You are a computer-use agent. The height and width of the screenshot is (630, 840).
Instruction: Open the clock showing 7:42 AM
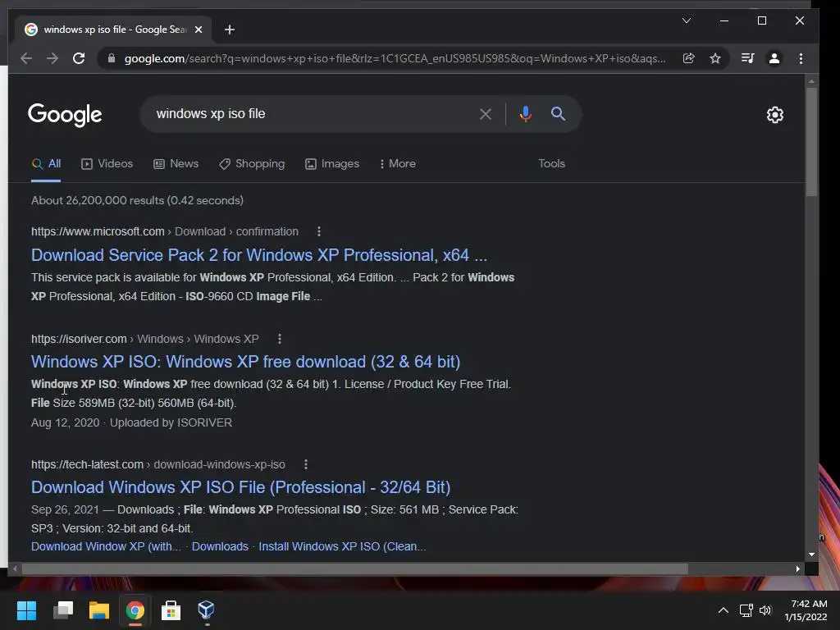tap(806, 610)
